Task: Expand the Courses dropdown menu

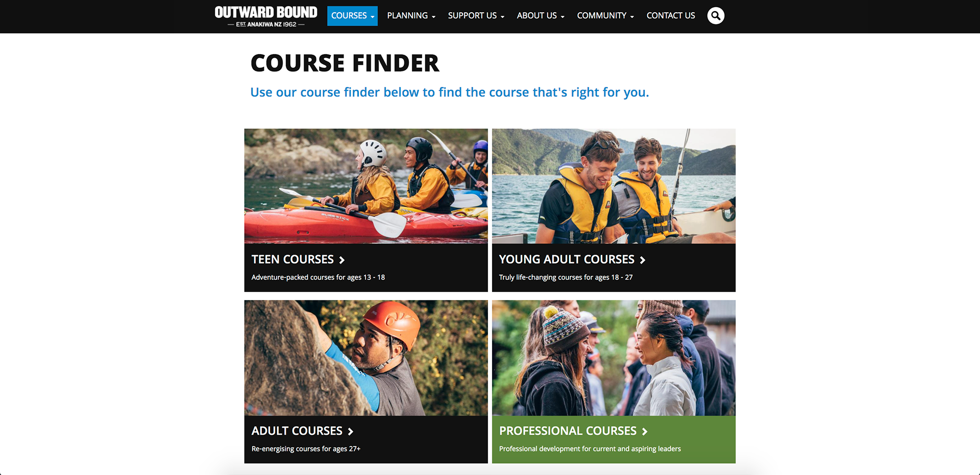Action: coord(352,16)
